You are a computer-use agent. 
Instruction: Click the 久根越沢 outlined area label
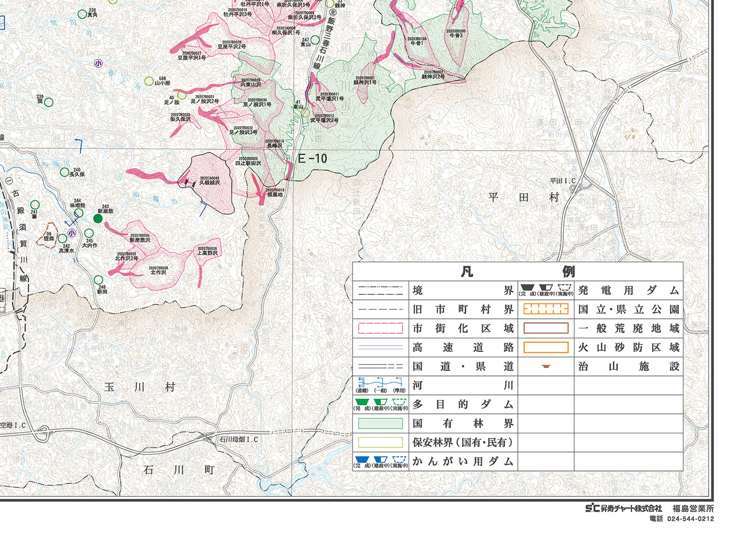[x=209, y=183]
